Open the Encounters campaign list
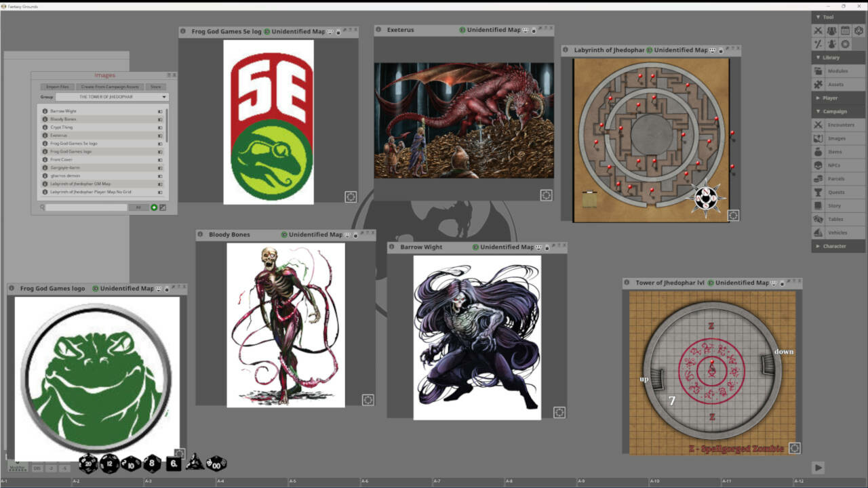Screen dimensions: 868x488 pos(839,125)
